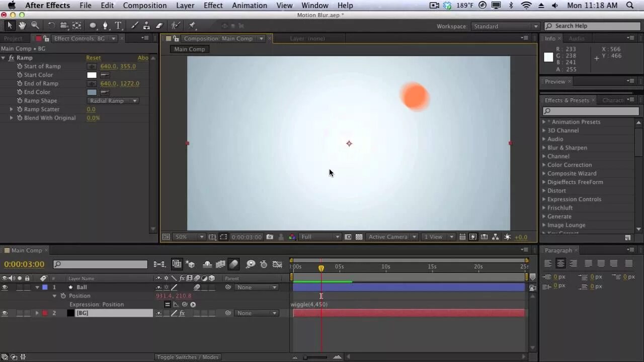Select the Puppet Pin tool
The image size is (644, 362).
click(192, 26)
